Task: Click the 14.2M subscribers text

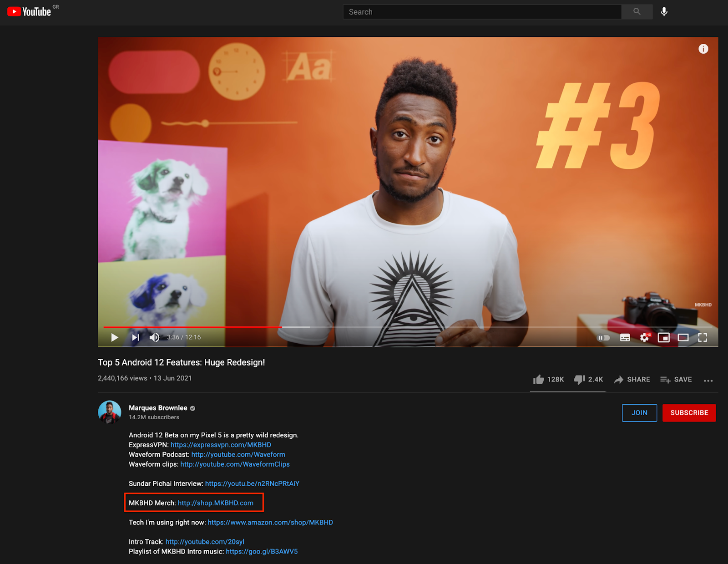Action: coord(154,417)
